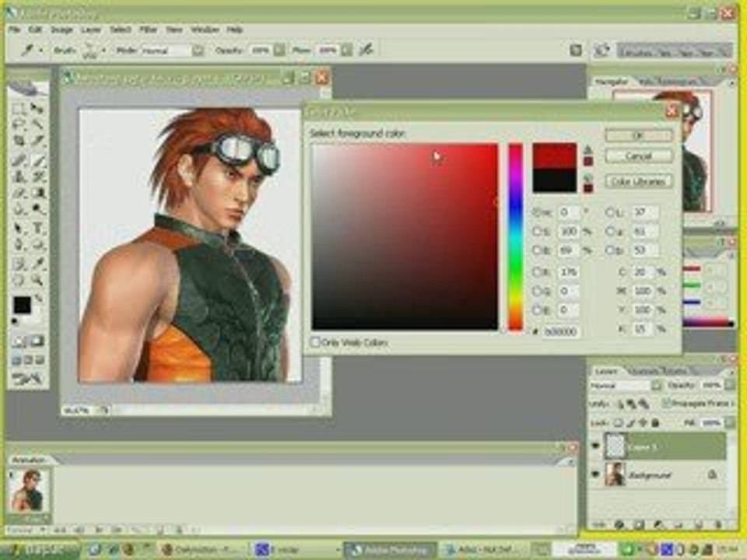
Task: Click the hex color input field
Action: coord(561,331)
